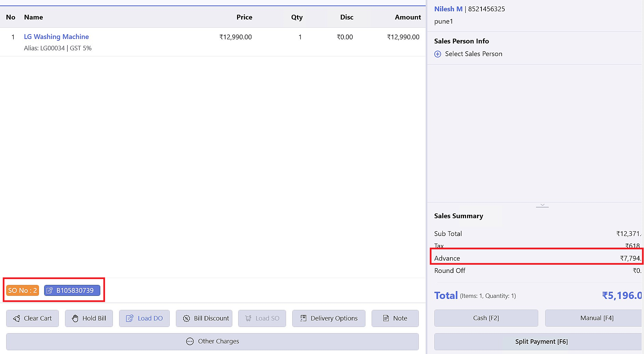Click the megaphone icon on Clear Cart

pos(16,318)
